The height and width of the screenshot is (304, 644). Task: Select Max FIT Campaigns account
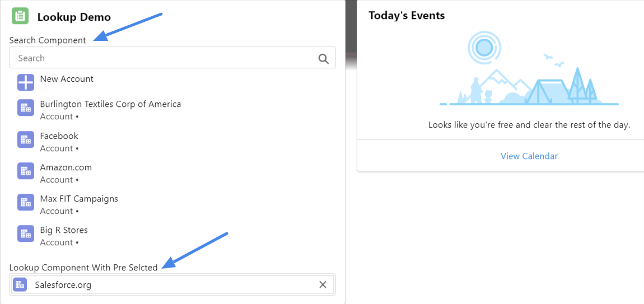[79, 199]
